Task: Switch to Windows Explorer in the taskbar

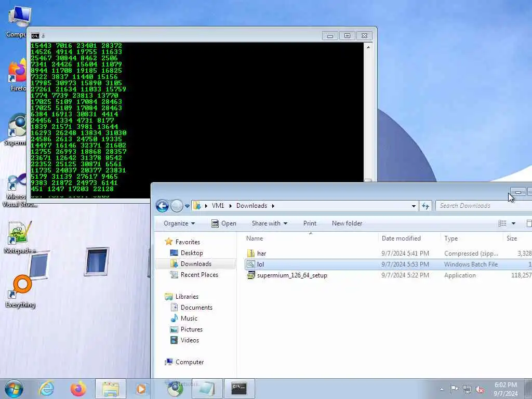Action: tap(110, 389)
